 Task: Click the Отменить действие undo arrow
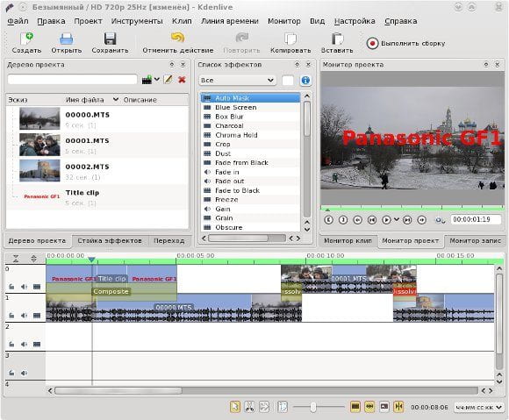coord(177,38)
